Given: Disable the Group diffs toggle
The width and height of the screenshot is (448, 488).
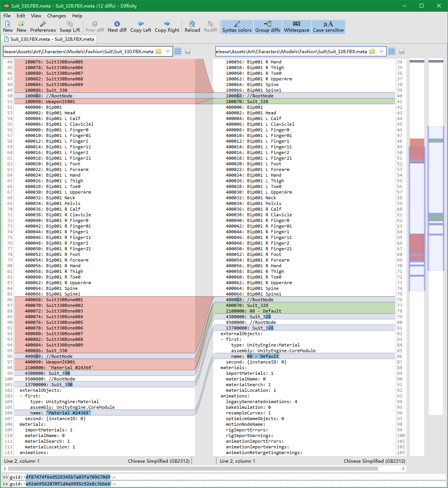Looking at the screenshot, I should click(267, 26).
